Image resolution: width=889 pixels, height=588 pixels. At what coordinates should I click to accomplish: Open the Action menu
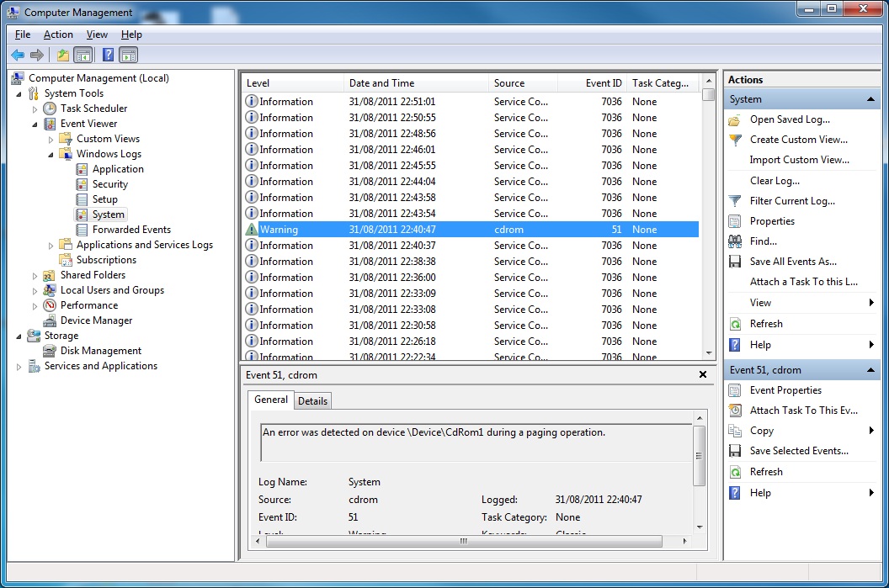coord(58,34)
